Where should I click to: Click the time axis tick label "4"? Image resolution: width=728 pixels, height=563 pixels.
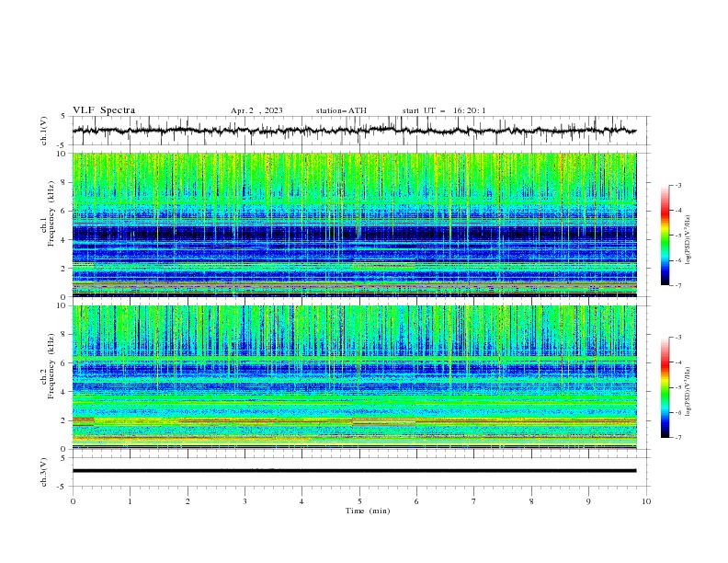[x=302, y=501]
